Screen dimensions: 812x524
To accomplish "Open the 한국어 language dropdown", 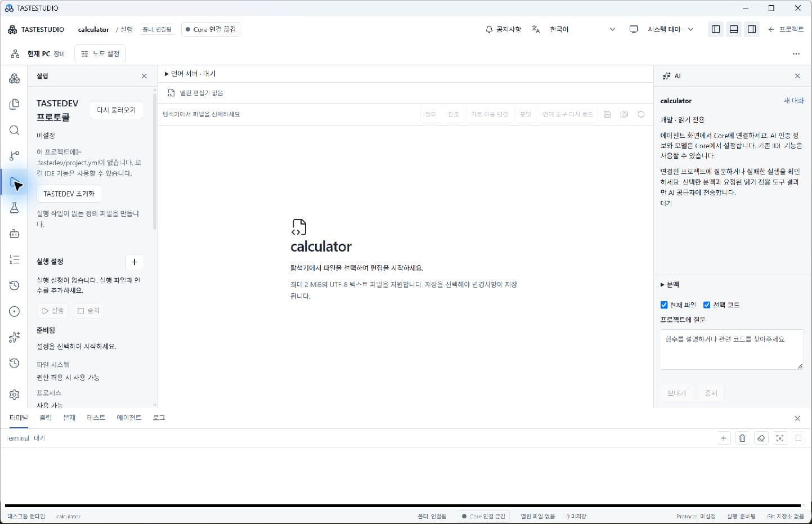I will click(582, 29).
